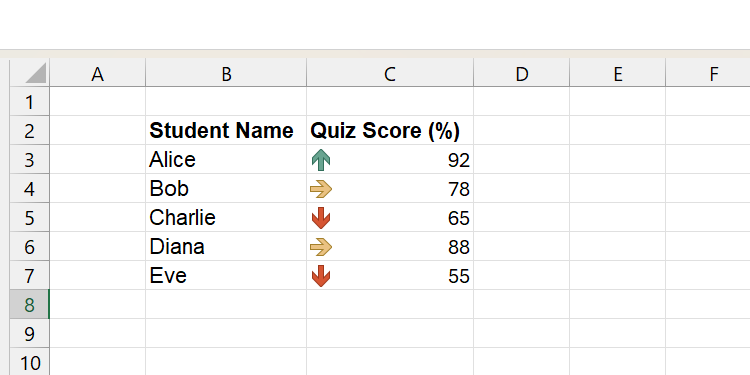
Task: Select the cell containing Alice
Action: tap(226, 159)
